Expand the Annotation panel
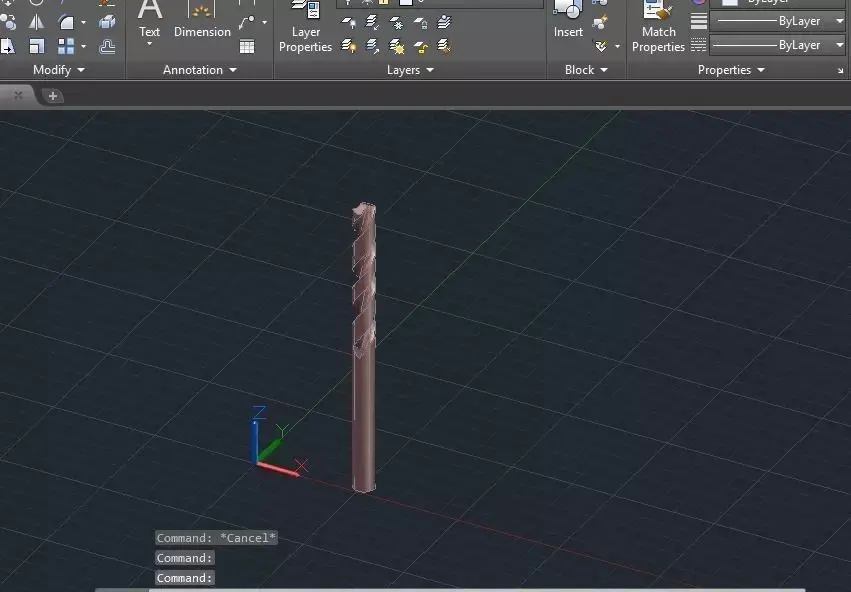851x592 pixels. [x=232, y=69]
